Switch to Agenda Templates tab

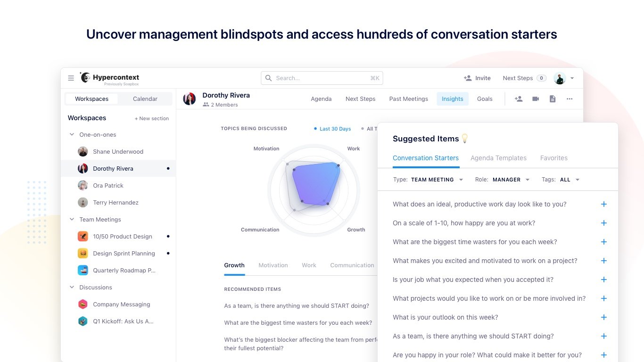pos(498,158)
